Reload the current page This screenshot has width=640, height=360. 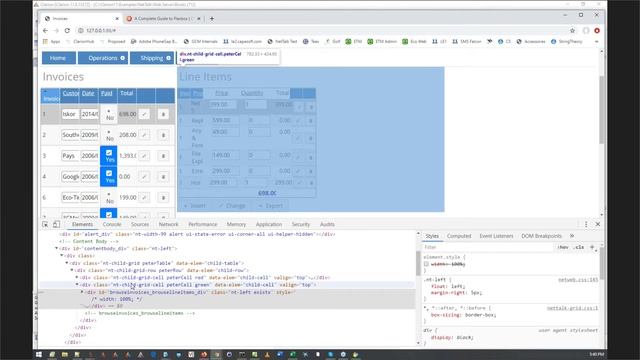(x=67, y=31)
